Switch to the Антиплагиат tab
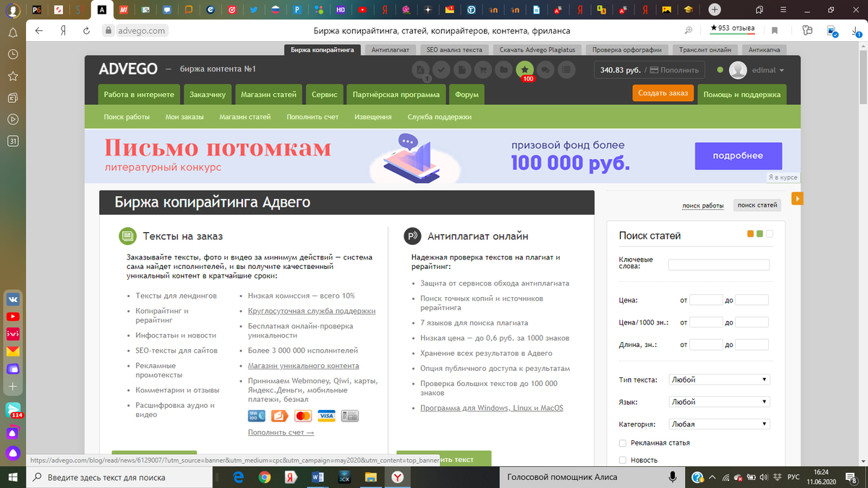 pos(391,50)
